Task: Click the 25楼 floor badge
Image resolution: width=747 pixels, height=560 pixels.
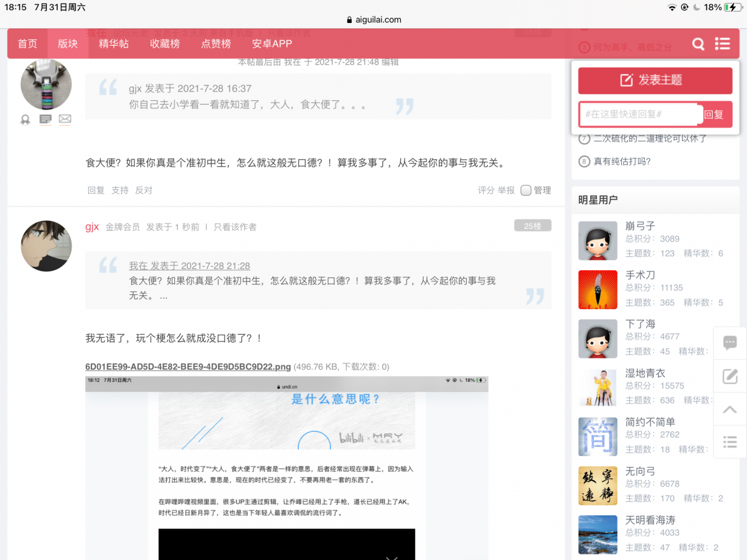Action: coord(533,226)
